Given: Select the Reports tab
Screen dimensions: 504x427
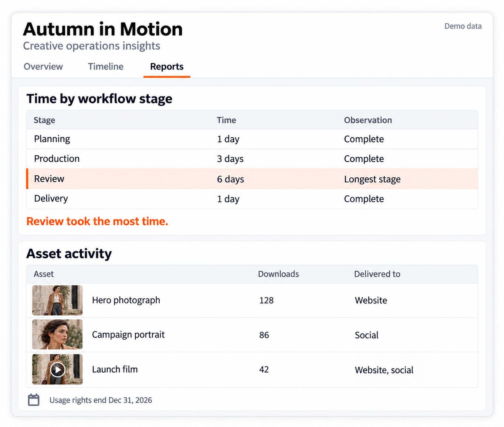Looking at the screenshot, I should point(167,67).
